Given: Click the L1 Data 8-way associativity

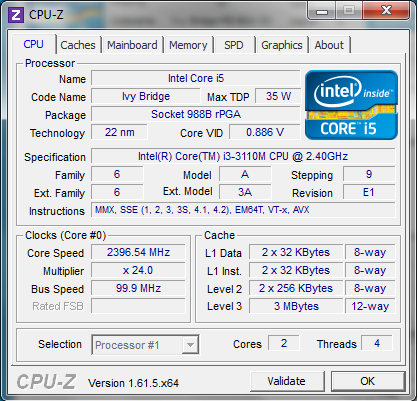Looking at the screenshot, I should pyautogui.click(x=370, y=252).
